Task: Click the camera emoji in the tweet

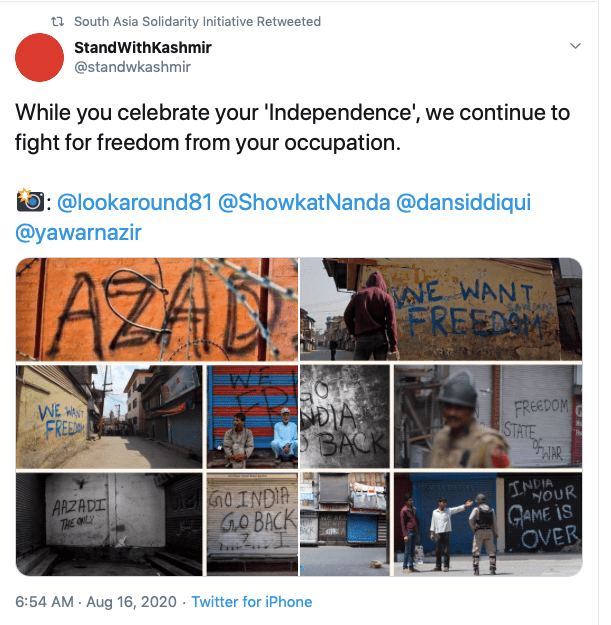Action: [x=30, y=202]
